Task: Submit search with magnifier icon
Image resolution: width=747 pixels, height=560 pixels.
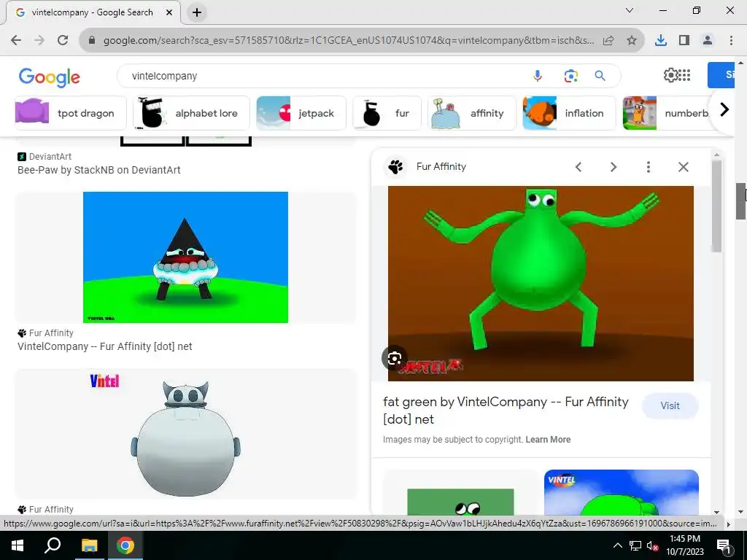Action: [x=600, y=76]
